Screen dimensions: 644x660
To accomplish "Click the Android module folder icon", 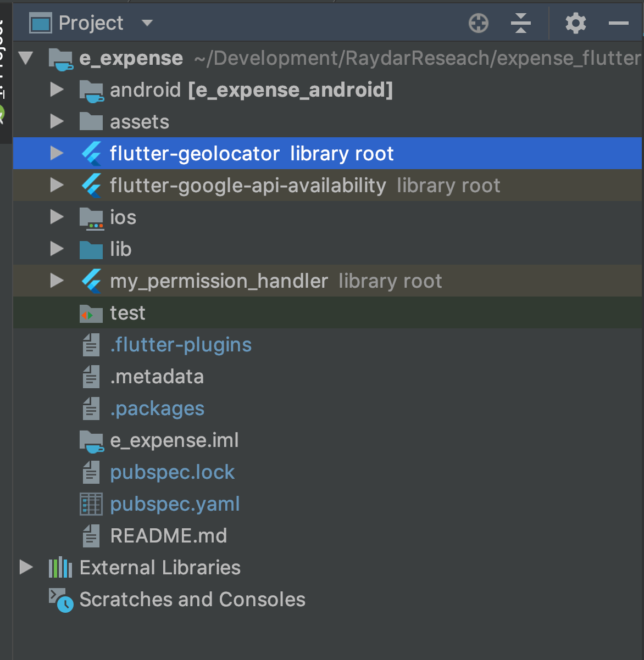I will [91, 90].
